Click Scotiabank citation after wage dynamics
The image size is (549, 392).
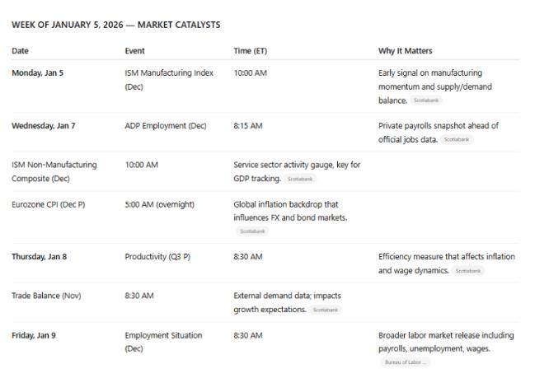click(468, 270)
